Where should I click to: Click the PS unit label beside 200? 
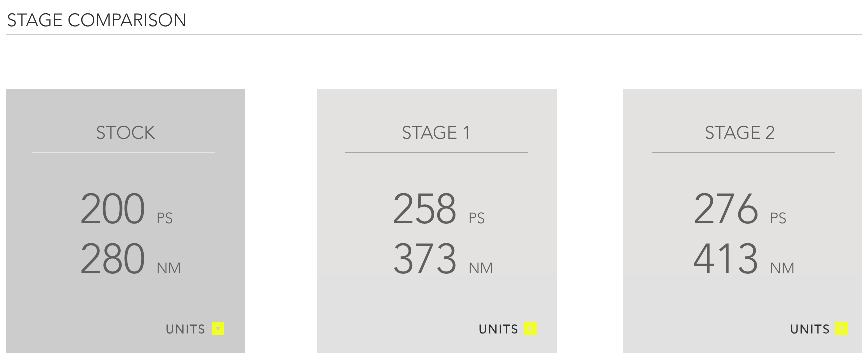coord(165,218)
